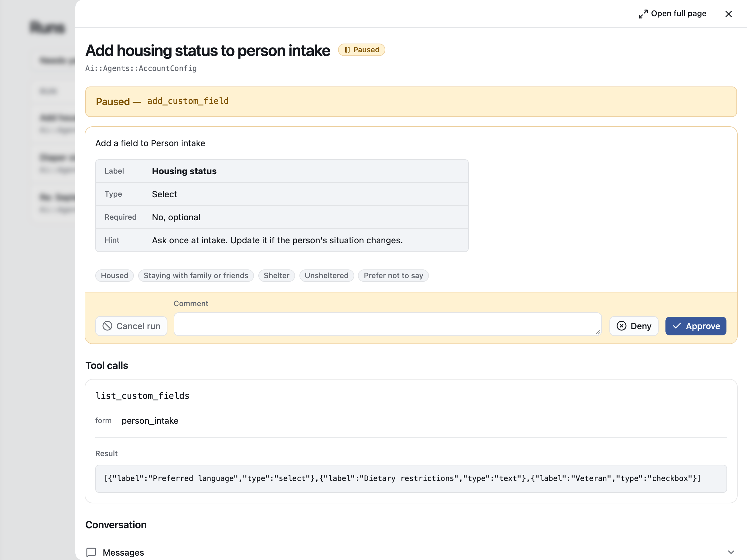Expand the Messages section chevron
This screenshot has height=560, width=747.
tap(731, 552)
